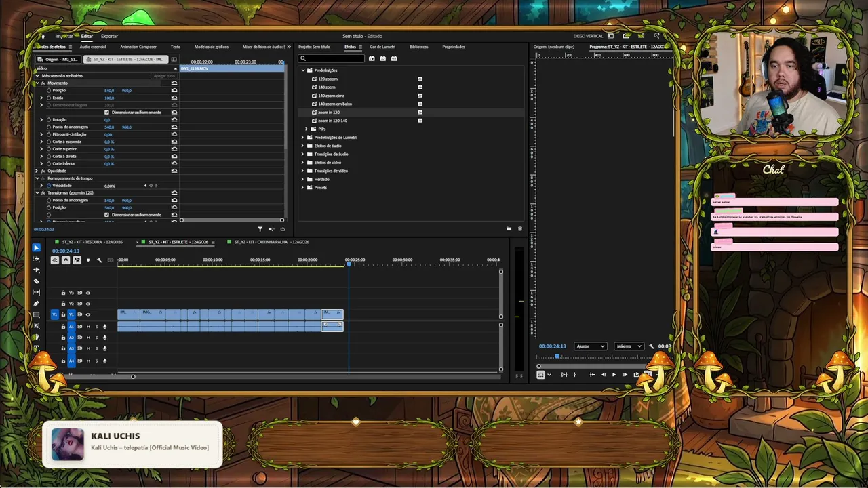
Task: Select the zoom in 120-140 preset
Action: (x=332, y=121)
